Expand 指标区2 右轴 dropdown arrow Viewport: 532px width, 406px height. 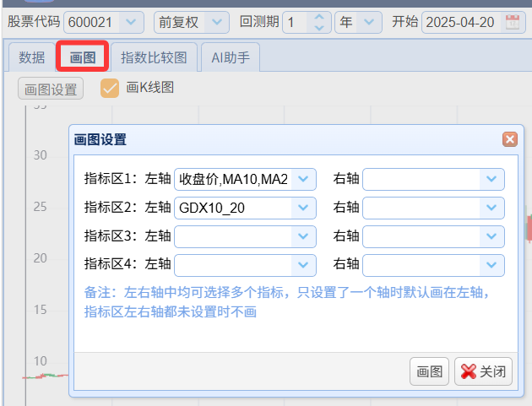491,208
